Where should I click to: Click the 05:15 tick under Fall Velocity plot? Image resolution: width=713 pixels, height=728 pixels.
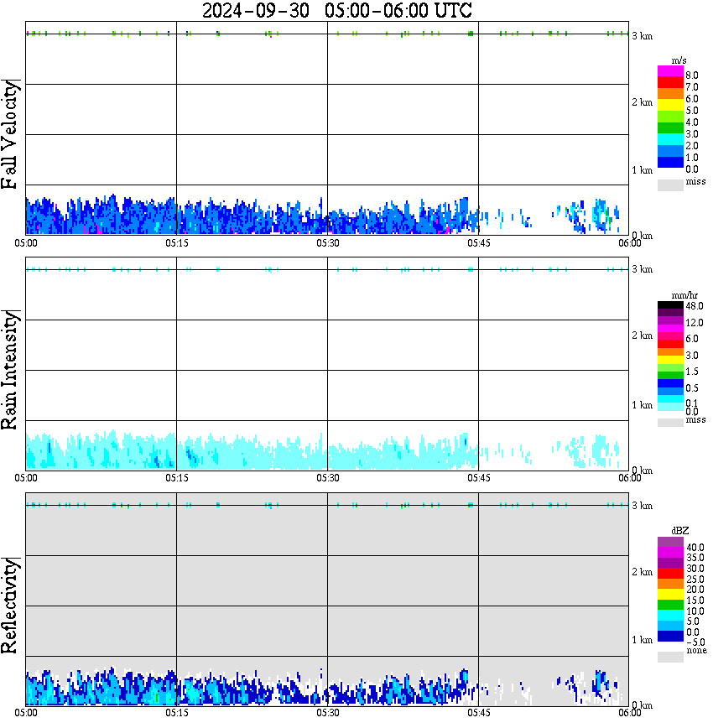click(176, 243)
